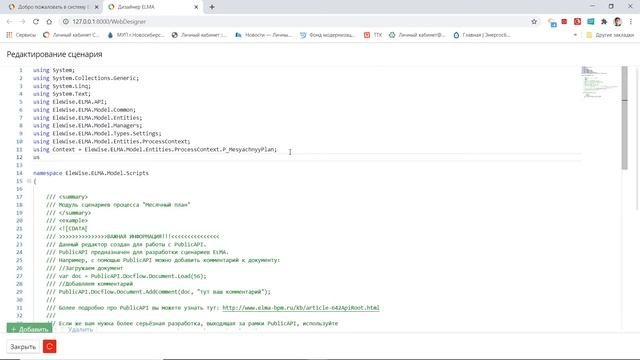The image size is (640, 360).
Task: Click the second red extension icon beside teal one
Action: tap(577, 22)
